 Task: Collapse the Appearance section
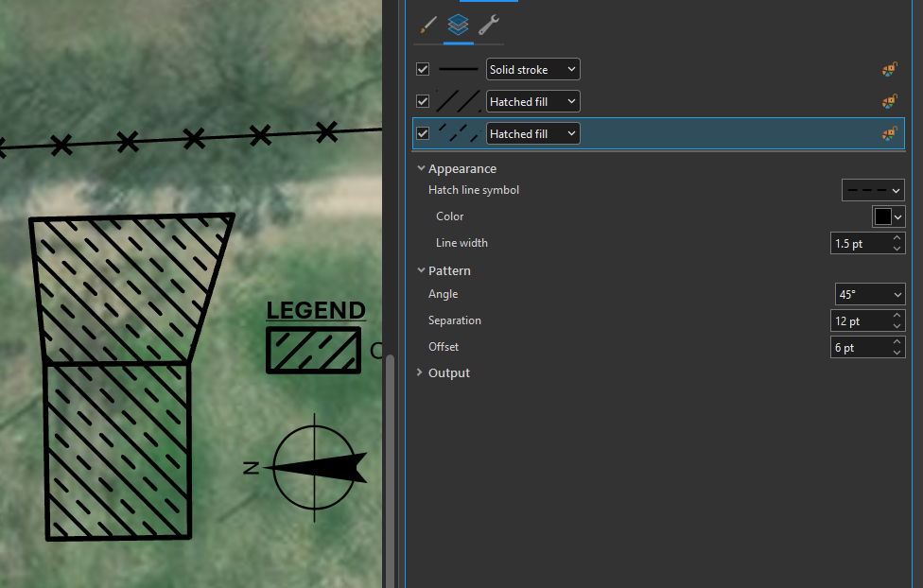(421, 168)
